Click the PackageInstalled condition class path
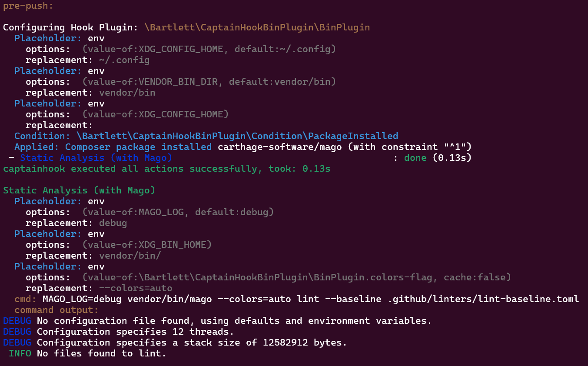The image size is (588, 366). click(x=237, y=136)
